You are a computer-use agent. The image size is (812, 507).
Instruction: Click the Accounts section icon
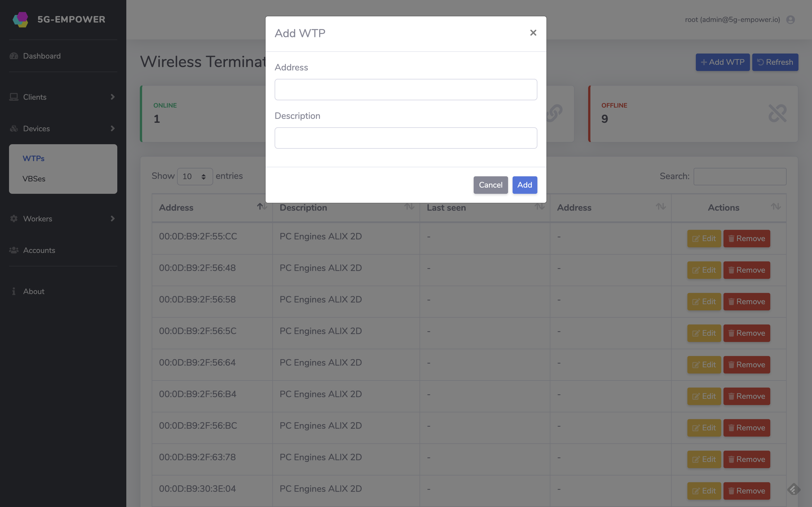[x=14, y=250]
